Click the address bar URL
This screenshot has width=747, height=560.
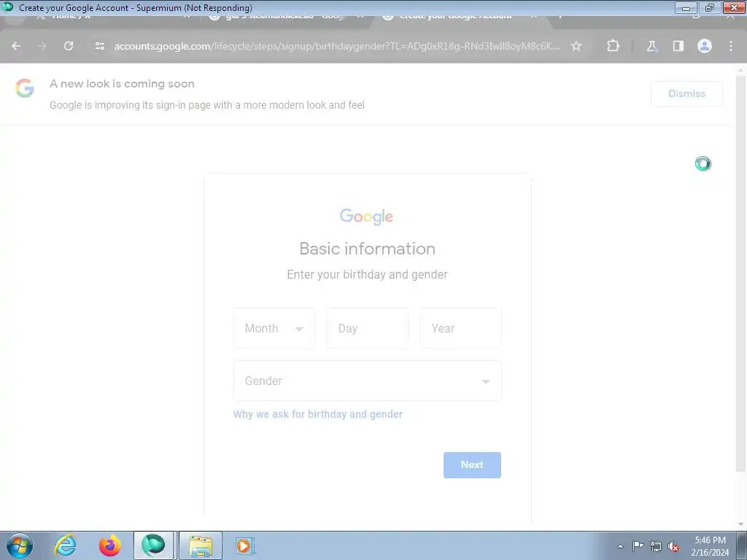(x=337, y=46)
